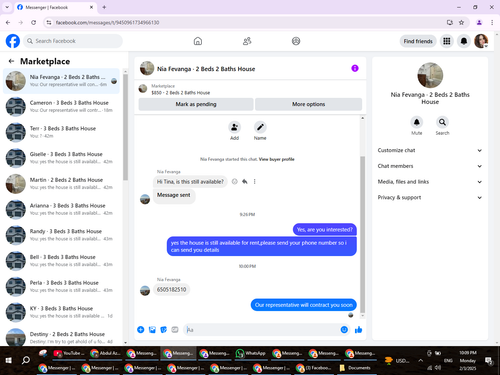Open the purple conversation information icon
Viewport: 500px width, 375px height.
coord(355,68)
